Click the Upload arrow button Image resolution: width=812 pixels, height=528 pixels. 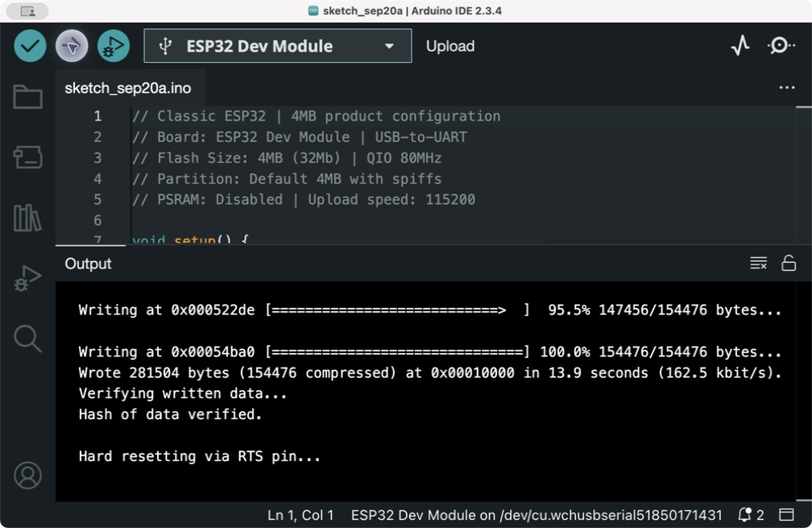(72, 46)
